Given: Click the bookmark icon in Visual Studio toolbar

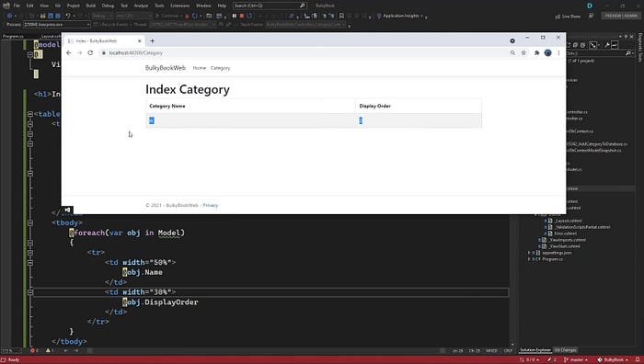Looking at the screenshot, I should [341, 16].
